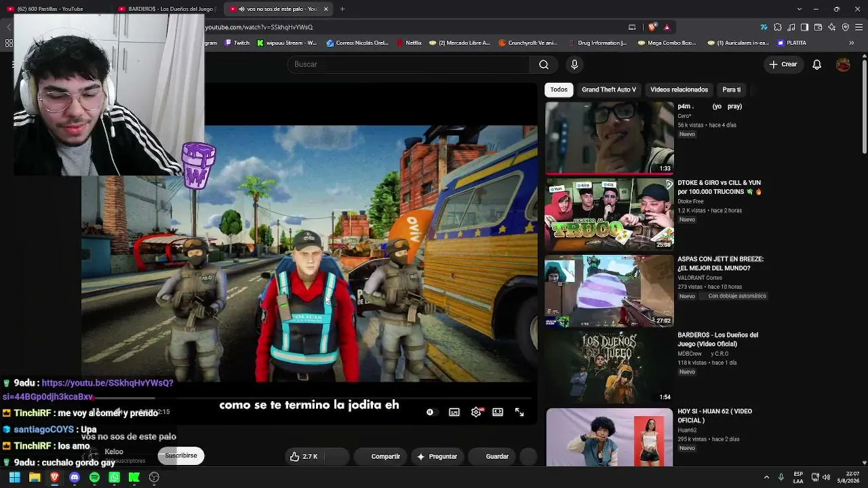Switch to the BARDERO$ browser tab
The width and height of the screenshot is (868, 488).
(x=167, y=9)
